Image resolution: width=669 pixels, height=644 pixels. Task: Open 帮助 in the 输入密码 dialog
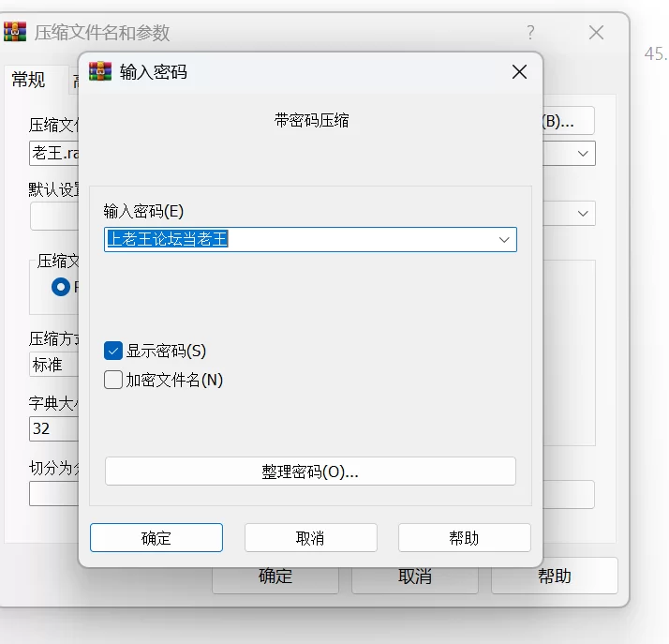coord(464,538)
